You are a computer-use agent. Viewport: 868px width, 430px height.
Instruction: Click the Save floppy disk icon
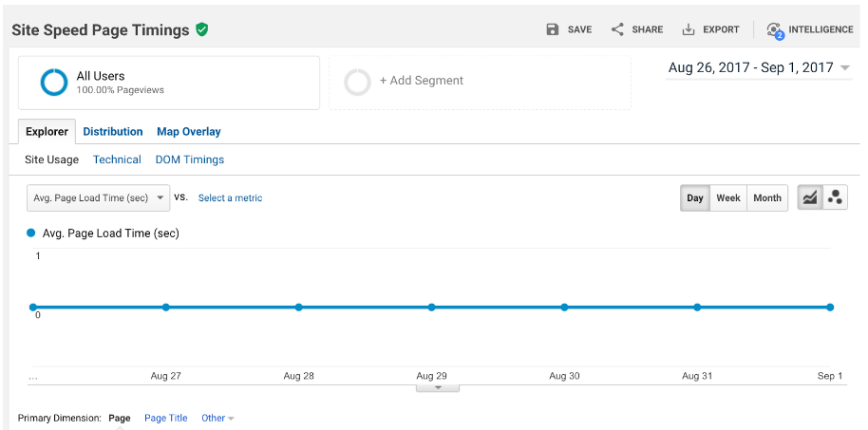(x=553, y=29)
